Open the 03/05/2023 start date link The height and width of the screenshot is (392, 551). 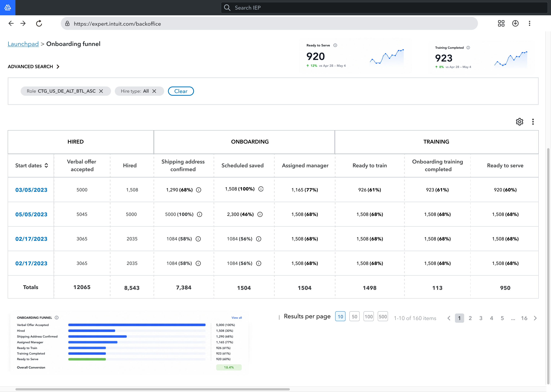pos(31,190)
